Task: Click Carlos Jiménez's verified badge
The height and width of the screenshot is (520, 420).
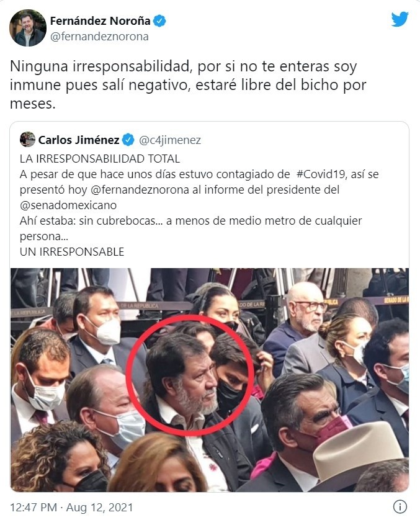Action: tap(128, 140)
